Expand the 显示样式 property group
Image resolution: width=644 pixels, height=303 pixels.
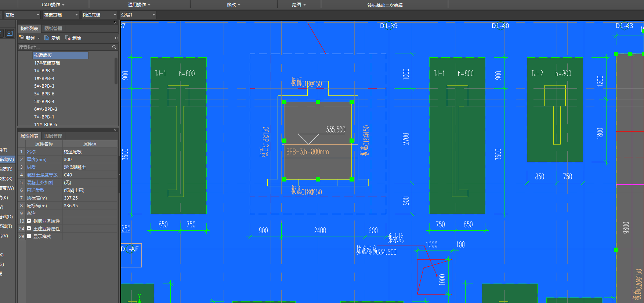click(x=29, y=236)
